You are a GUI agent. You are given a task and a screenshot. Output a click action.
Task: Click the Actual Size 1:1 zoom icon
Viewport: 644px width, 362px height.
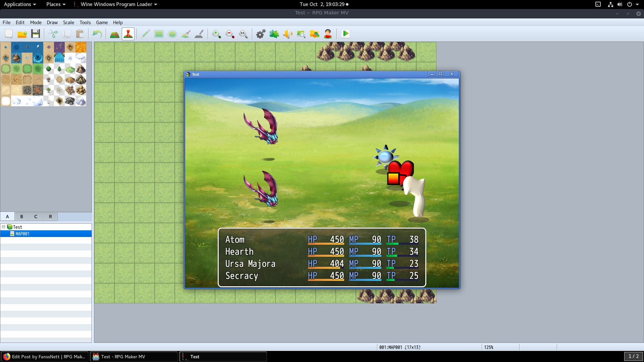pyautogui.click(x=244, y=34)
